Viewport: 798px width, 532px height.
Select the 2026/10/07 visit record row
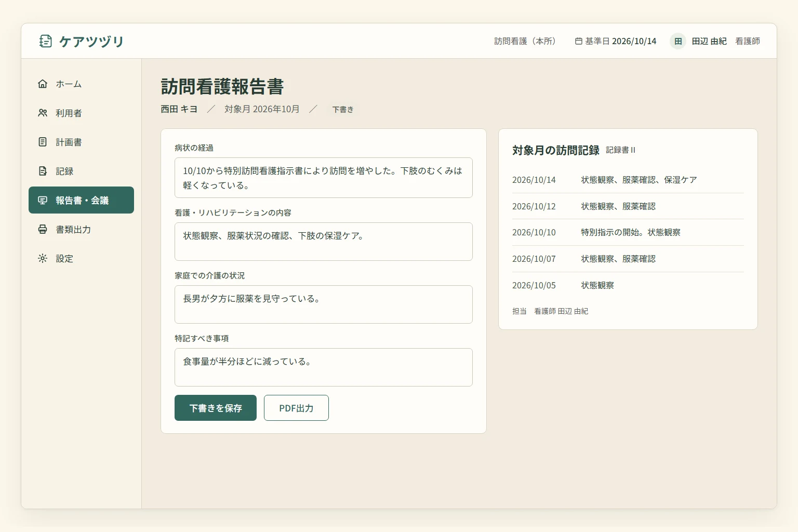628,259
